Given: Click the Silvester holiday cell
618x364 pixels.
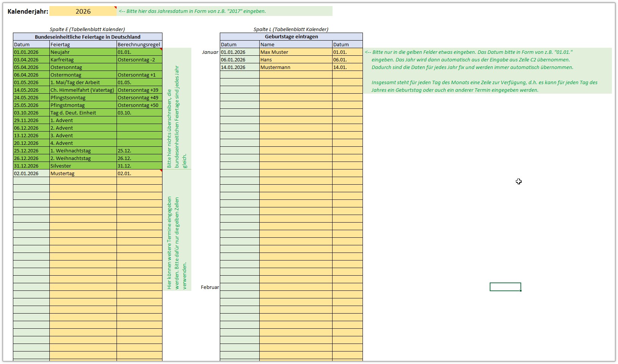Looking at the screenshot, I should coord(83,166).
